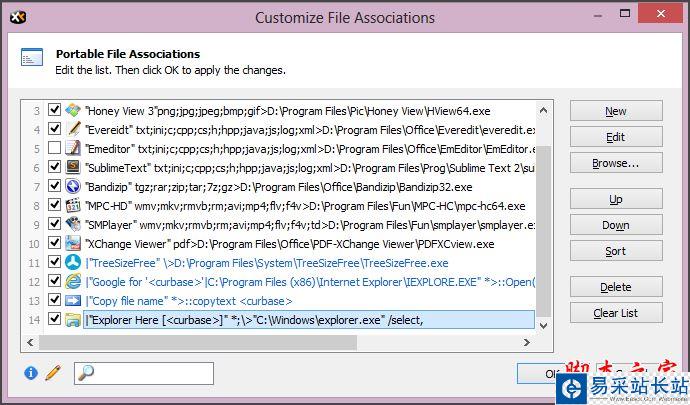The image size is (690, 405).
Task: Click the horizontal scrollbar right arrow
Action: coord(543,342)
